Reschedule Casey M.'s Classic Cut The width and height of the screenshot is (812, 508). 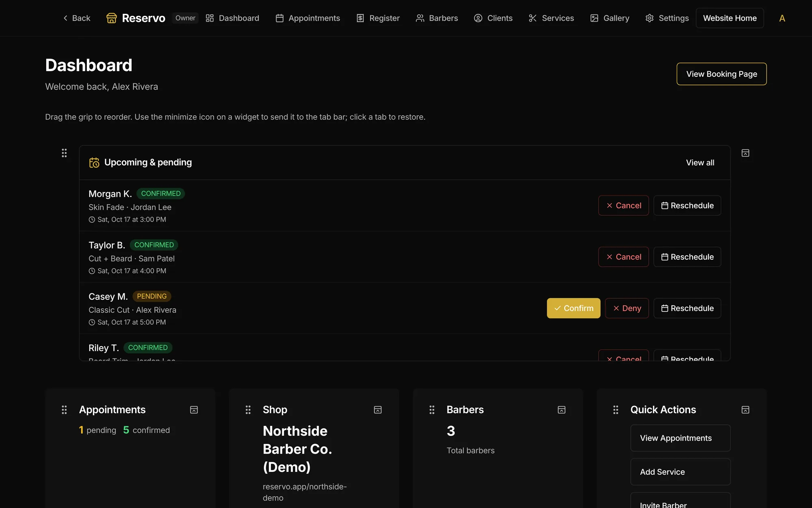tap(687, 308)
